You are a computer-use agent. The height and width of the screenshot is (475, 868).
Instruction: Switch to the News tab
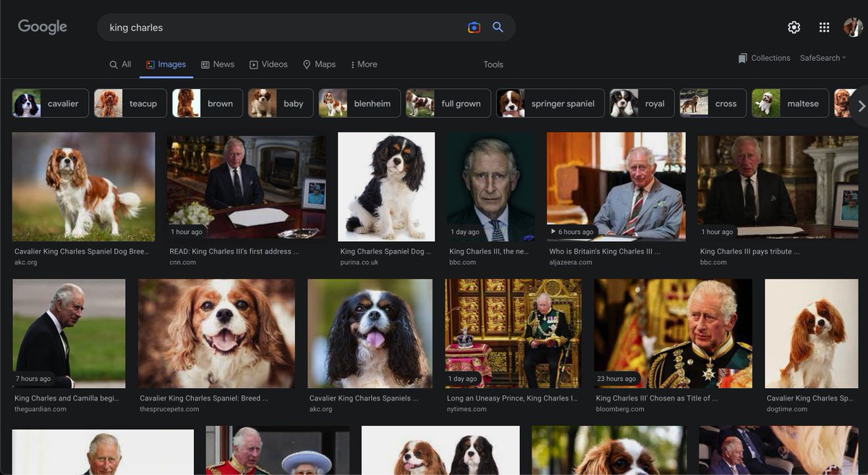(x=218, y=64)
